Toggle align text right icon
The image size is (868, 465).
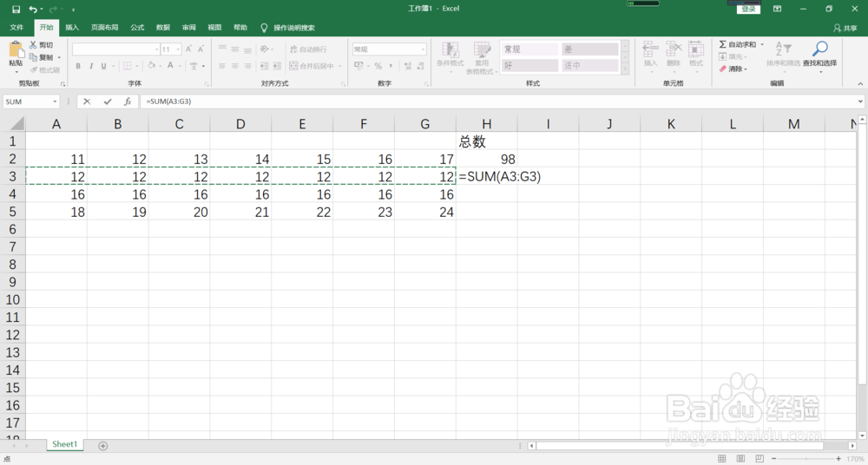click(x=247, y=66)
